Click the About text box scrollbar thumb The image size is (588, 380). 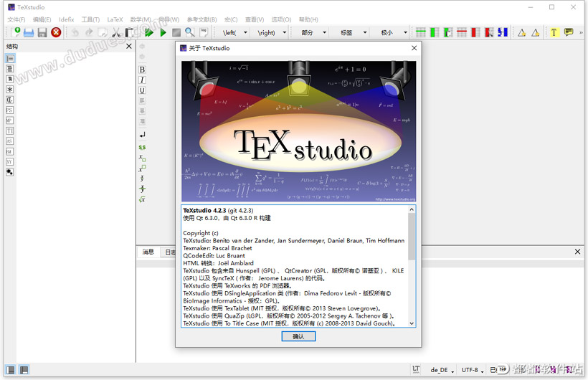(x=412, y=237)
